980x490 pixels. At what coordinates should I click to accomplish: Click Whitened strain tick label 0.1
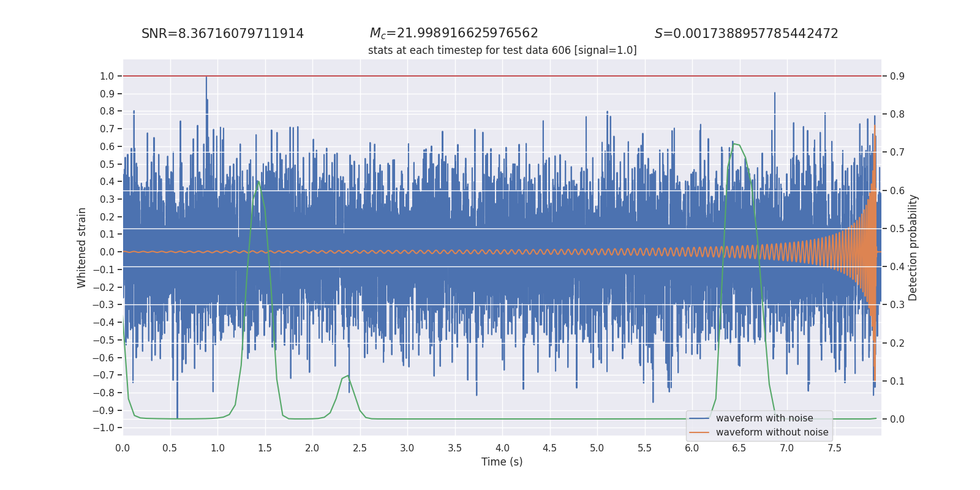tap(107, 234)
